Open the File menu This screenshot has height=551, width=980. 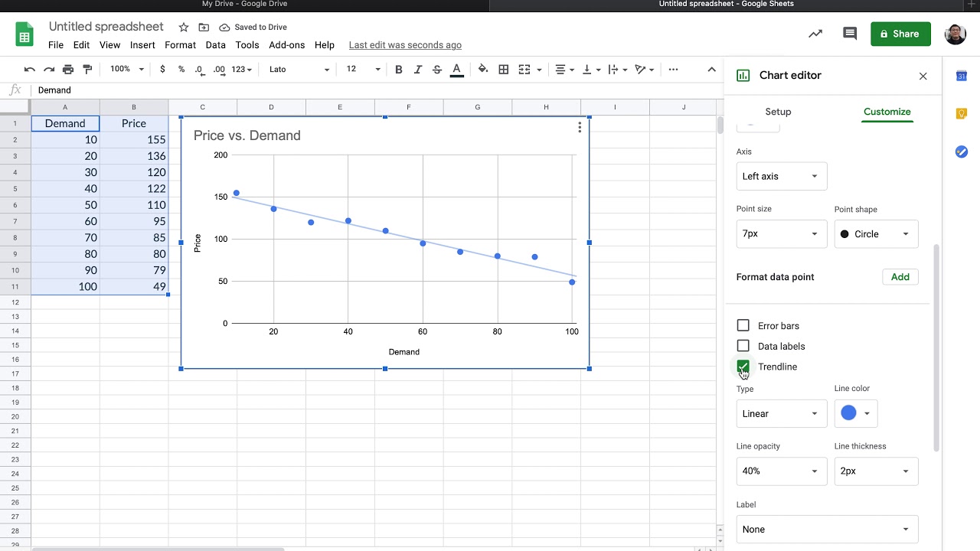point(56,45)
